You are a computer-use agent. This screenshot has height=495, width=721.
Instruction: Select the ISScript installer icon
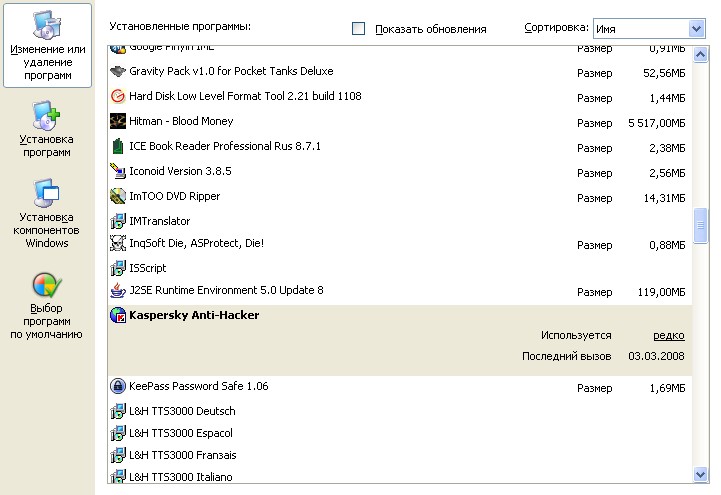click(x=118, y=268)
